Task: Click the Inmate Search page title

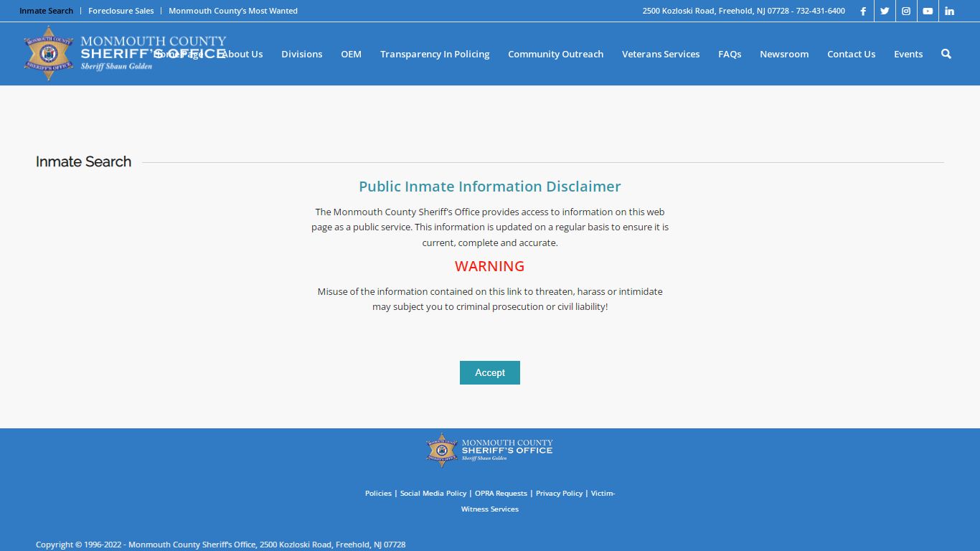Action: tap(83, 162)
